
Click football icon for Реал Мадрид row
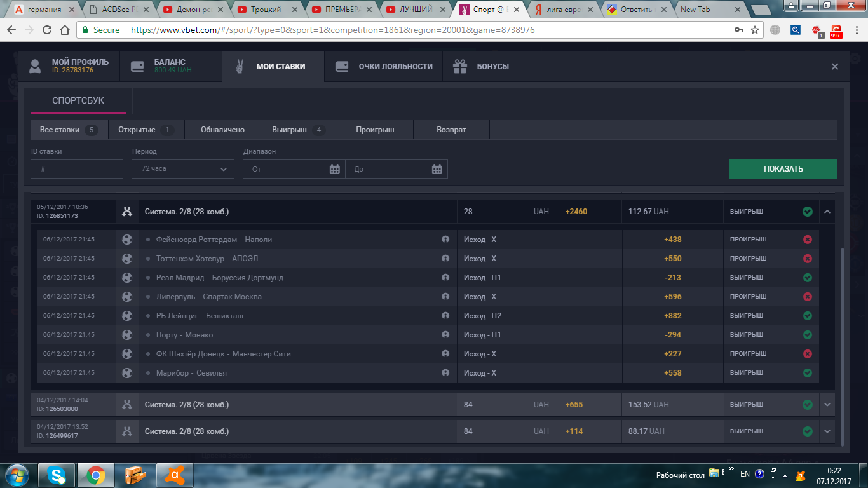tap(127, 278)
